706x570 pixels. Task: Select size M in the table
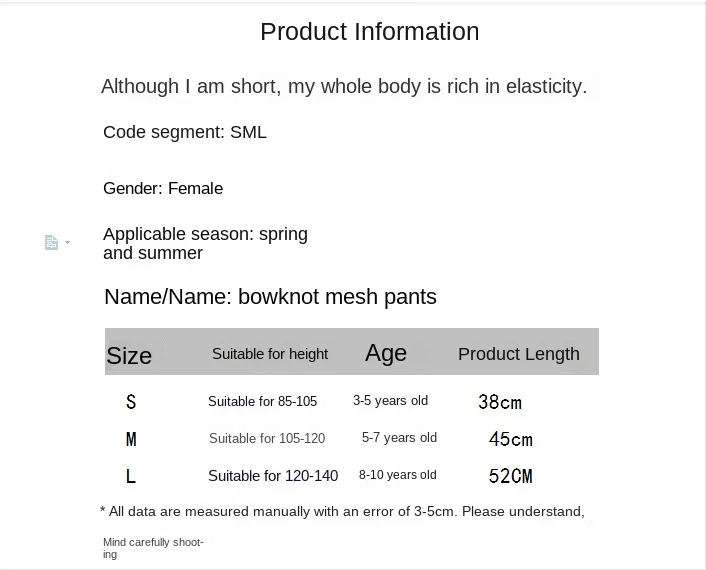tap(131, 439)
